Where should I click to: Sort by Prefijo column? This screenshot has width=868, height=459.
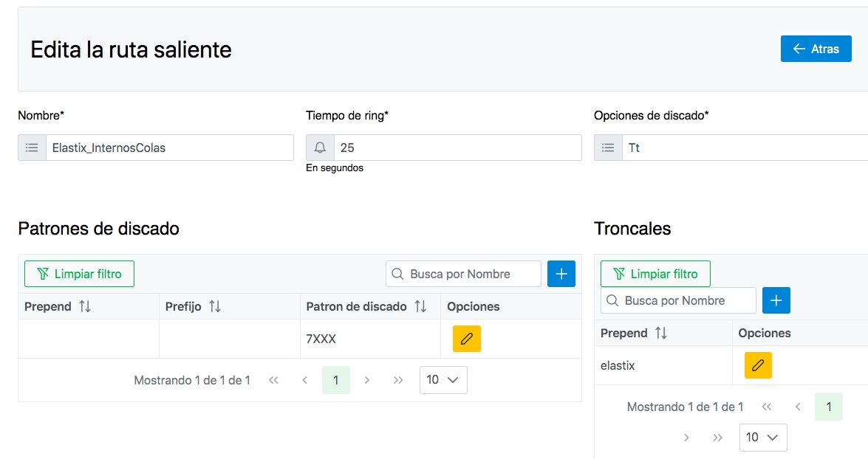(215, 306)
